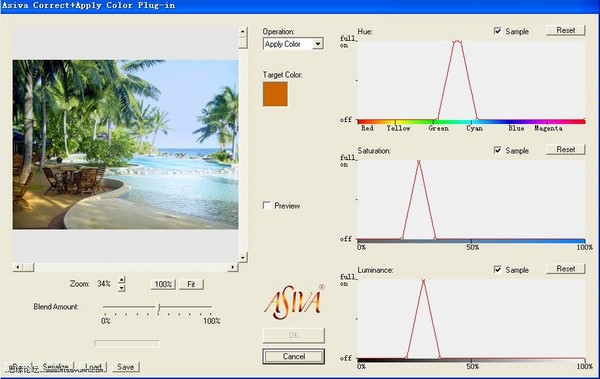Uncheck the Saturation Sample checkbox
Screen dimensions: 600x379
tap(497, 150)
